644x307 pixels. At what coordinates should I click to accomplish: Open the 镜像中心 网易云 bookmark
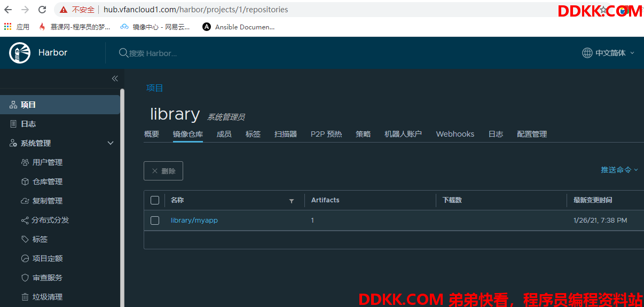[x=155, y=27]
